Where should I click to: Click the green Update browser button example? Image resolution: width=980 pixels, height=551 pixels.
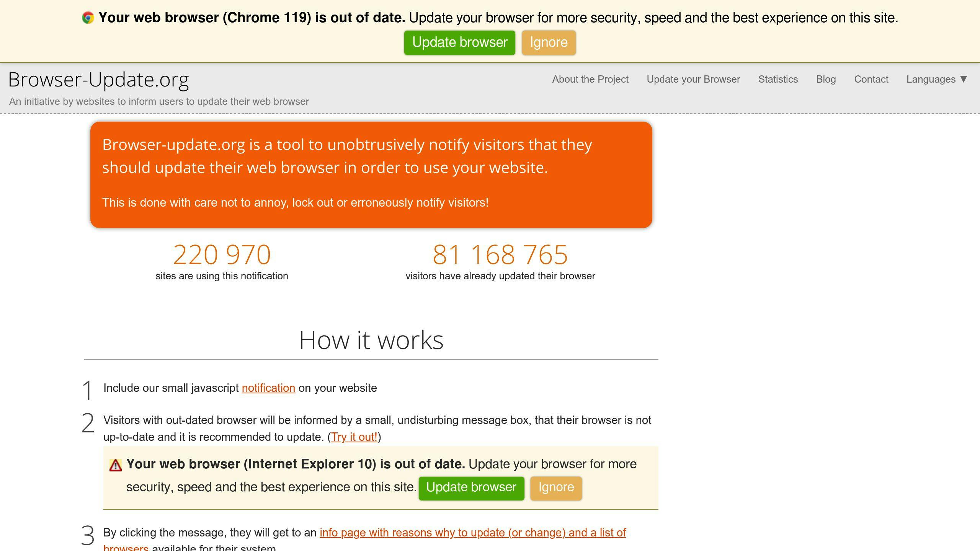coord(470,488)
